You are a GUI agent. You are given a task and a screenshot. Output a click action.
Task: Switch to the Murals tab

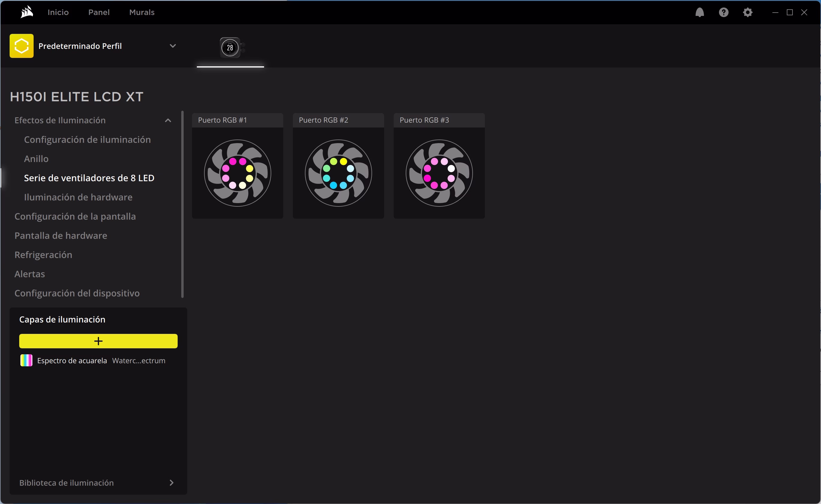click(x=142, y=12)
